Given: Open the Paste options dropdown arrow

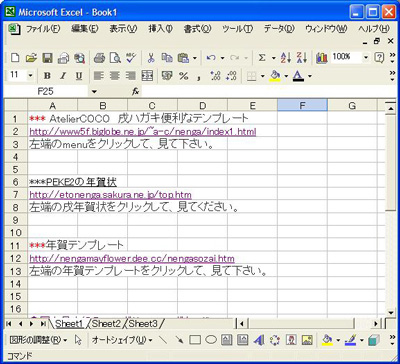Looking at the screenshot, I should point(195,58).
